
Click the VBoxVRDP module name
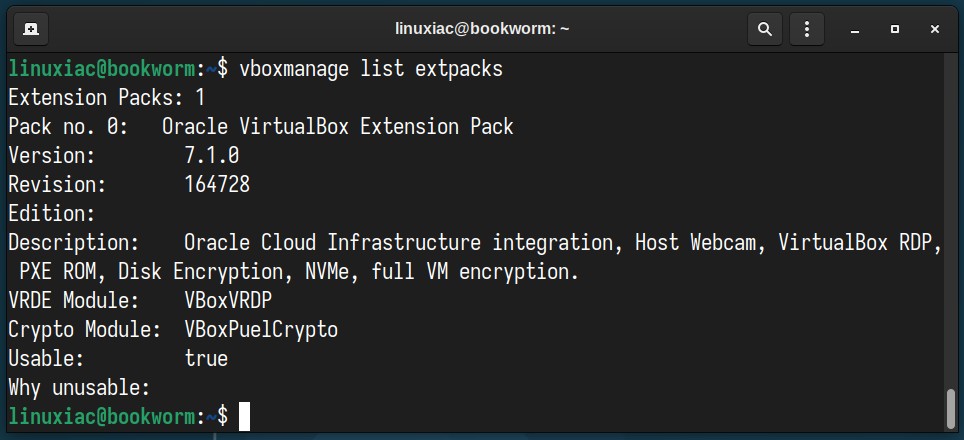click(228, 301)
